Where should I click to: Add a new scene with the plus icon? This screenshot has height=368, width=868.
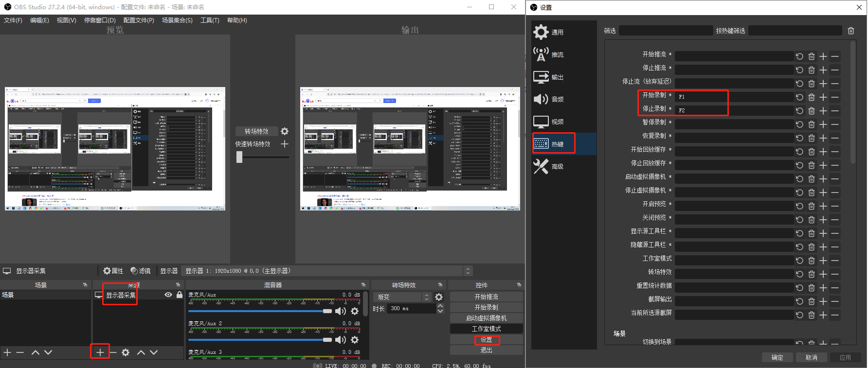[7, 352]
